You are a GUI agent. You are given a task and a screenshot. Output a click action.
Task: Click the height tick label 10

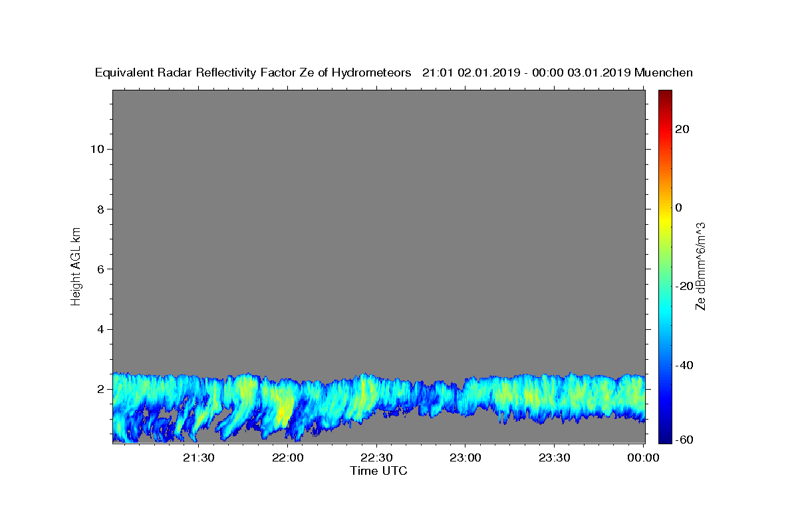(97, 149)
